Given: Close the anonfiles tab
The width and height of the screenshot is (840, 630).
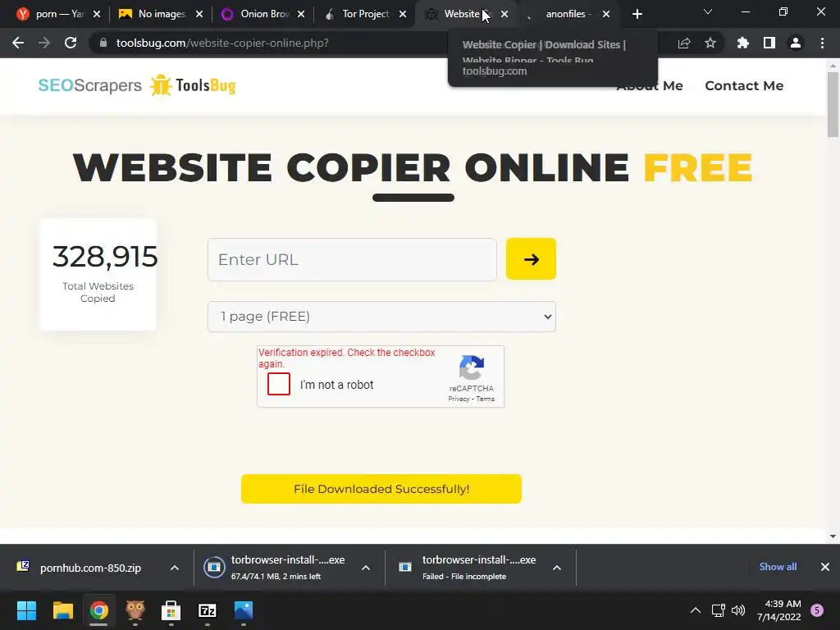Looking at the screenshot, I should [x=606, y=14].
